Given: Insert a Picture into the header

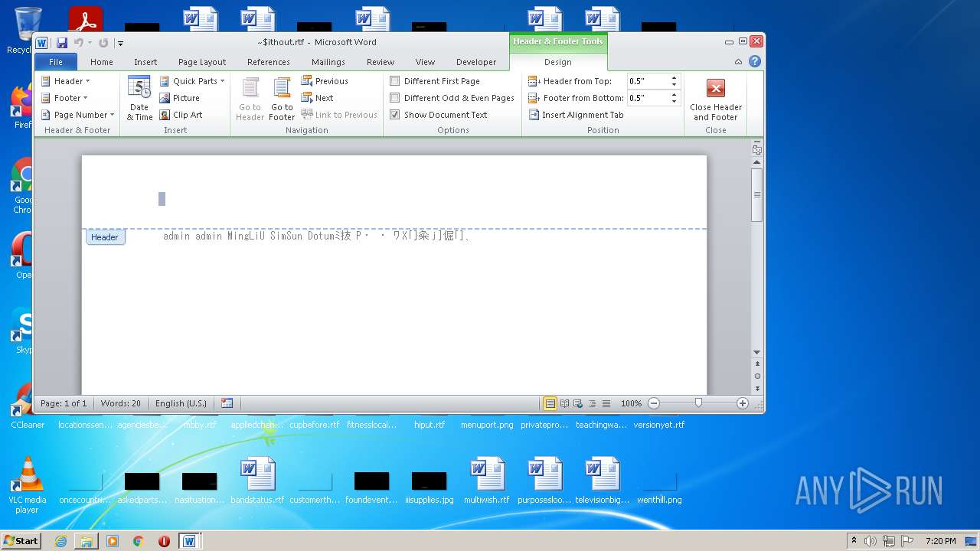Looking at the screenshot, I should click(180, 98).
